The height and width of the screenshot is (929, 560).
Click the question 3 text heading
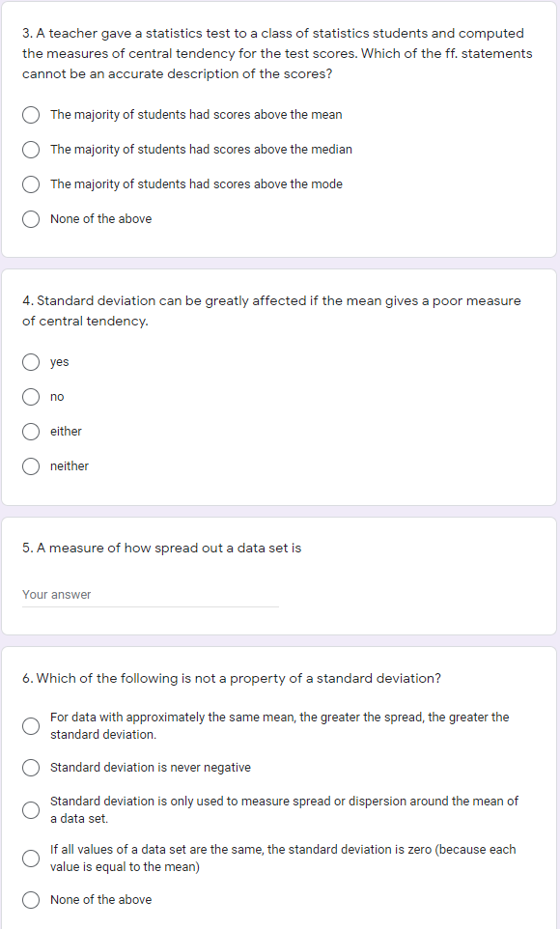tap(280, 53)
